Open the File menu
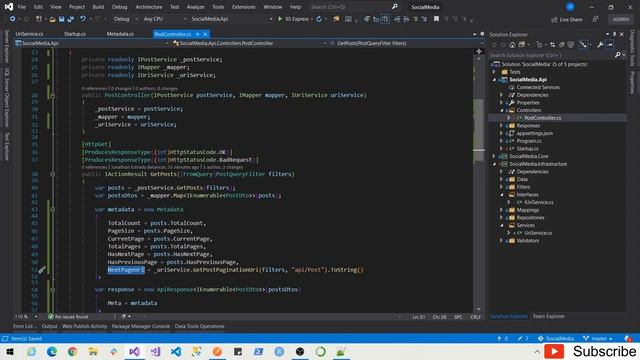640x360 pixels. (22, 7)
